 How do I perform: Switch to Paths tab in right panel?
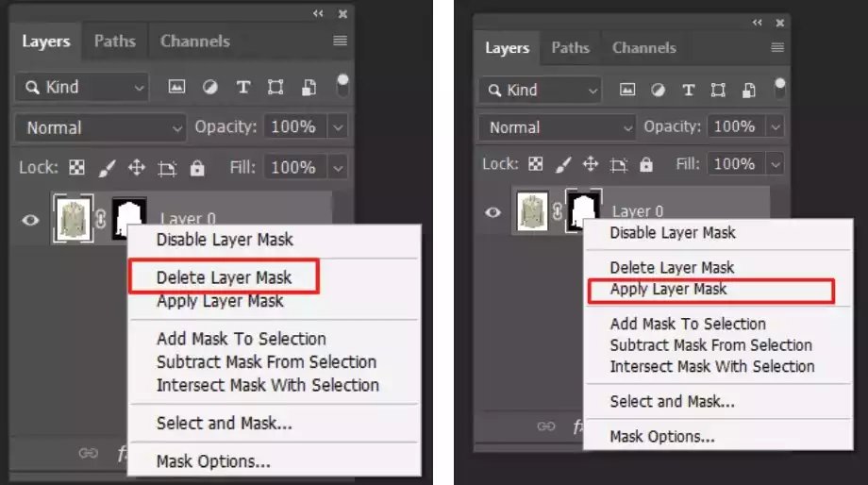click(570, 47)
